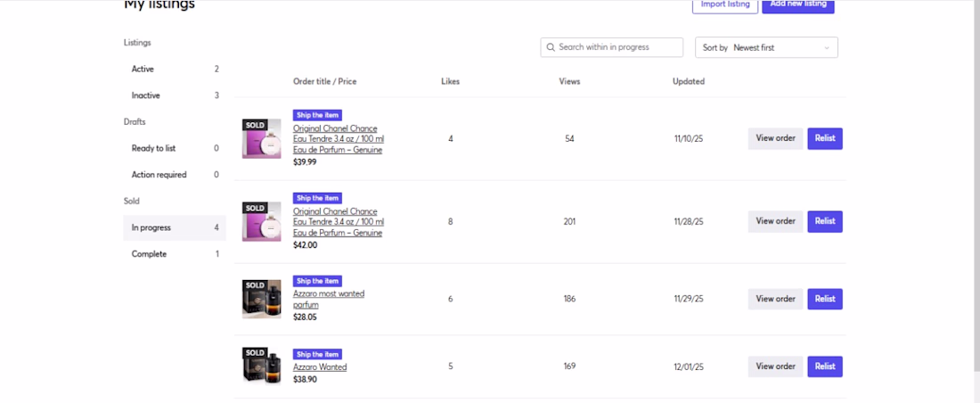
Task: Click the Likes column header
Action: 450,81
